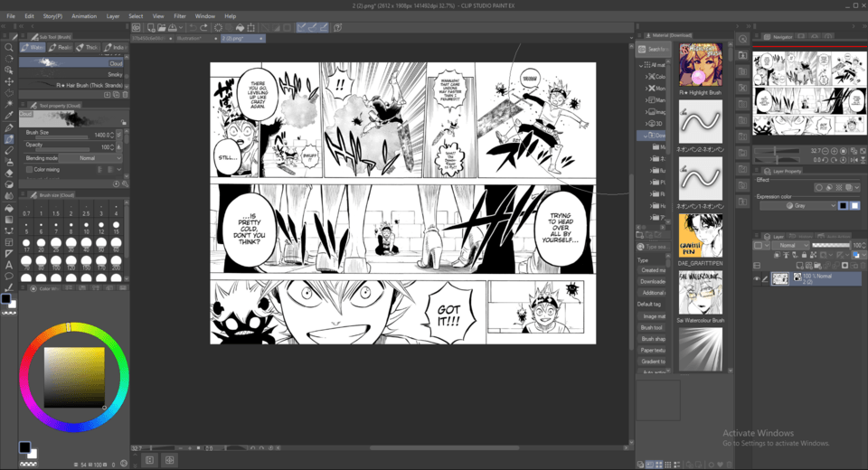Select the Eyedropper tool
868x470 pixels.
pos(9,116)
